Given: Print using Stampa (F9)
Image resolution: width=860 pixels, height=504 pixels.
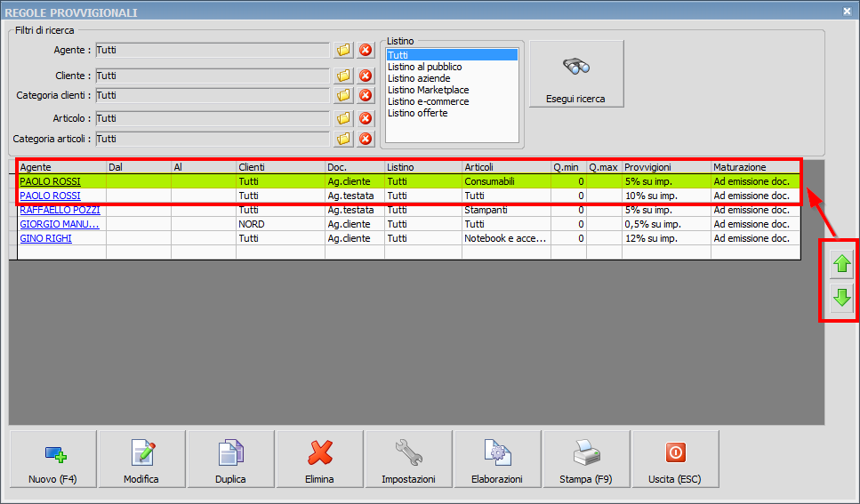Looking at the screenshot, I should 586,460.
